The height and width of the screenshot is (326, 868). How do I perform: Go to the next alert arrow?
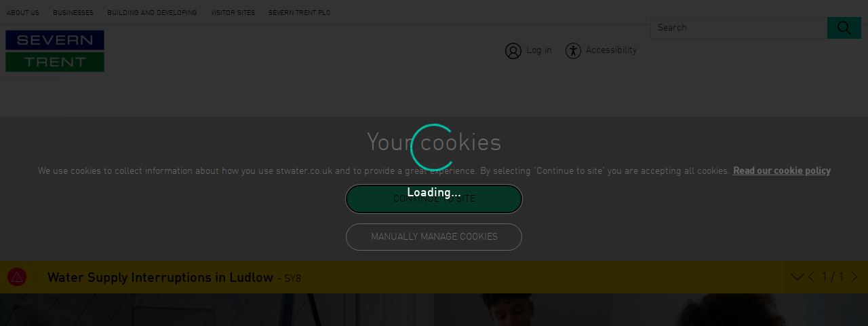click(x=854, y=277)
